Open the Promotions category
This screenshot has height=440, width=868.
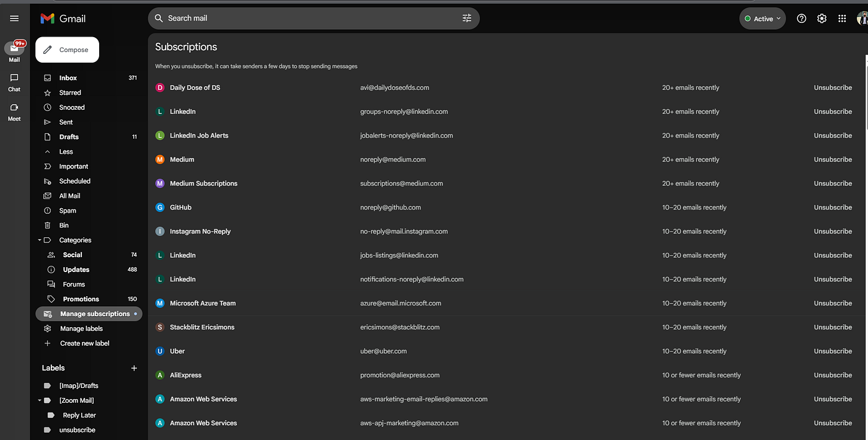click(88, 299)
